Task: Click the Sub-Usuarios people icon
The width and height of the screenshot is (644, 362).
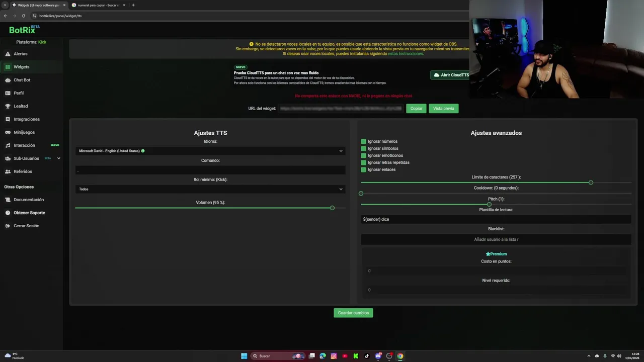Action: tap(8, 158)
